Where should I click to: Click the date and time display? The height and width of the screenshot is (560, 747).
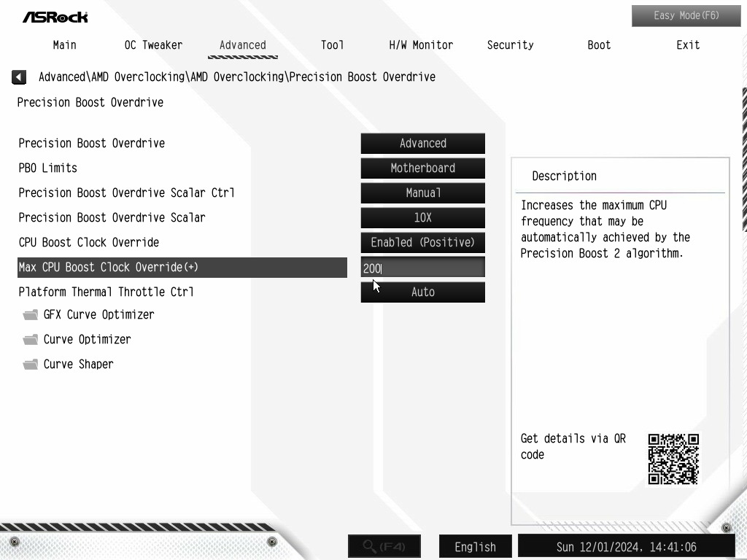pos(627,547)
